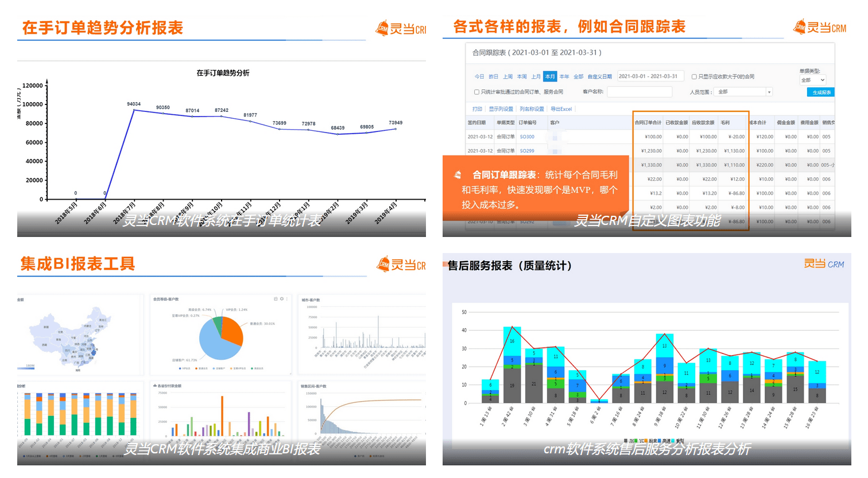
Task: Click the 灵当CRM logo above the order trend chart
Action: click(401, 29)
